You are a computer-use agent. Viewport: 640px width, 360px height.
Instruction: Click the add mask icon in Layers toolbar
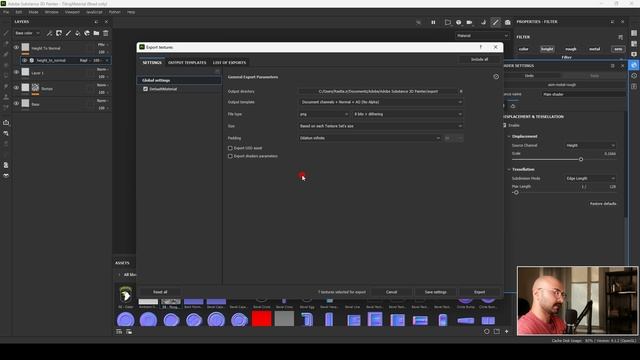[59, 33]
